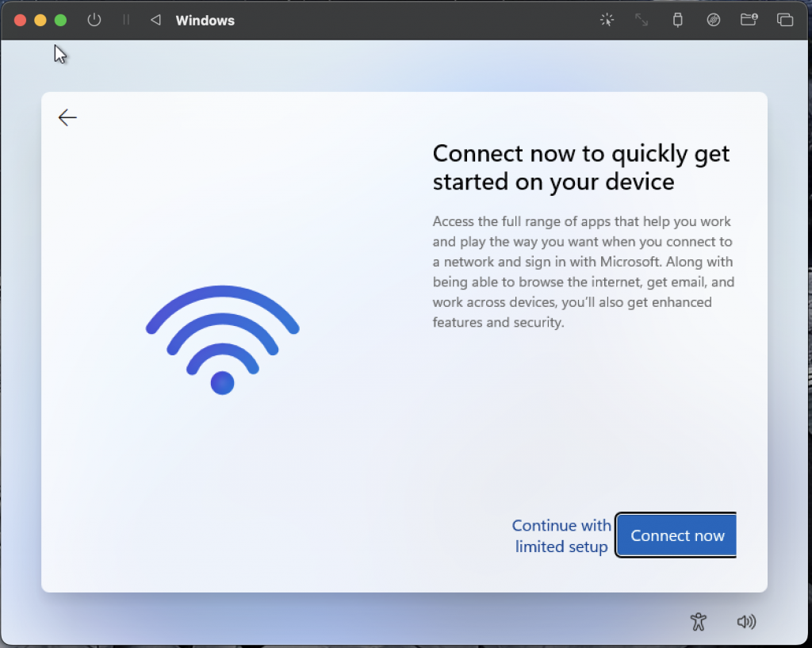Click the volume speaker icon
Screen dimensions: 812x648
pos(746,622)
